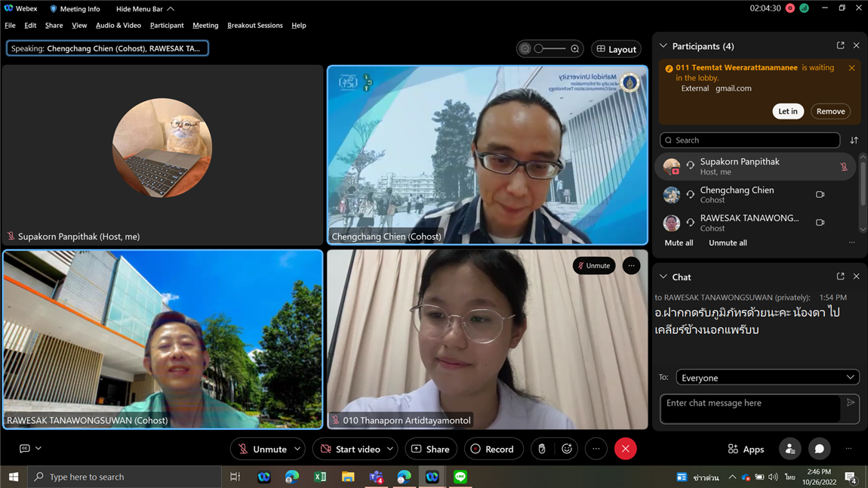Viewport: 868px width, 488px height.
Task: Open the chat recipient 'Everyone' dropdown
Action: click(767, 378)
